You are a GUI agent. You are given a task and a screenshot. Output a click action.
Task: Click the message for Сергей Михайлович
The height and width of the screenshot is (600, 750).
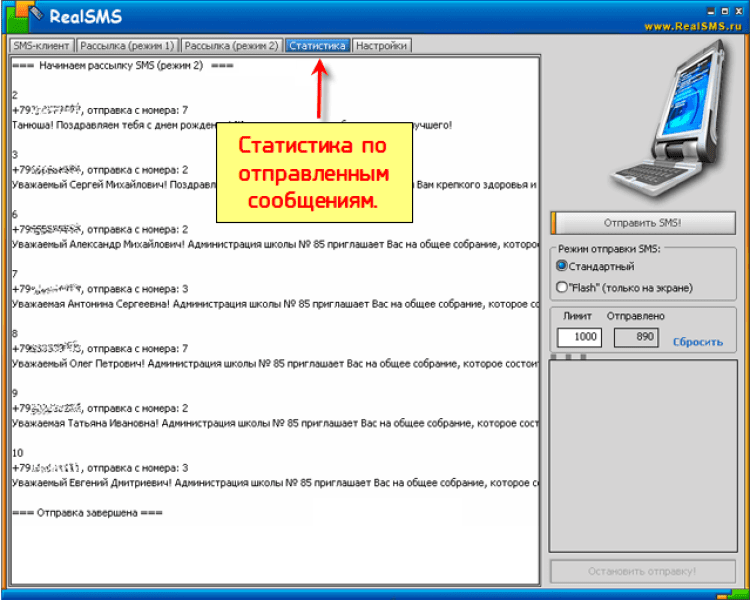click(x=275, y=185)
